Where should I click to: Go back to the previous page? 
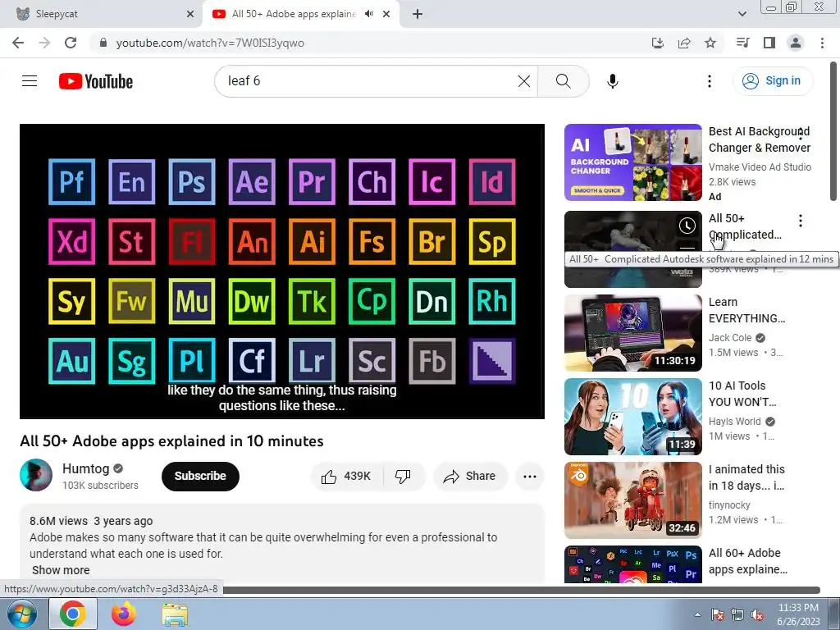(x=18, y=43)
